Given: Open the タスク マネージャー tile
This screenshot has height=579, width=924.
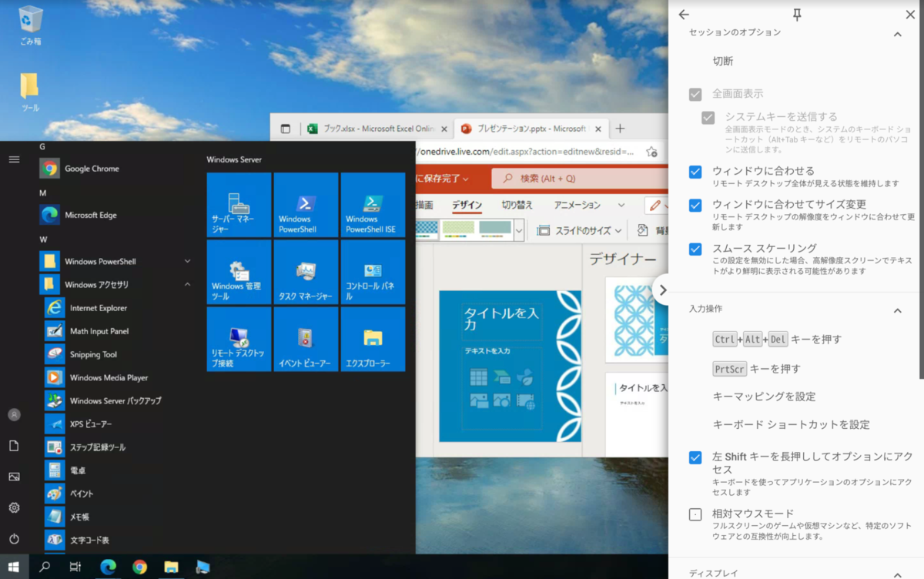Looking at the screenshot, I should tap(306, 272).
